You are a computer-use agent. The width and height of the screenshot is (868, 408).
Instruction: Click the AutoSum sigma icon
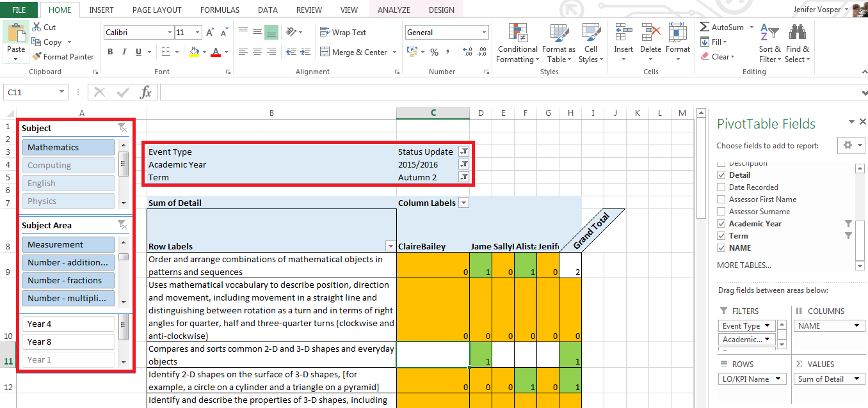click(x=704, y=27)
